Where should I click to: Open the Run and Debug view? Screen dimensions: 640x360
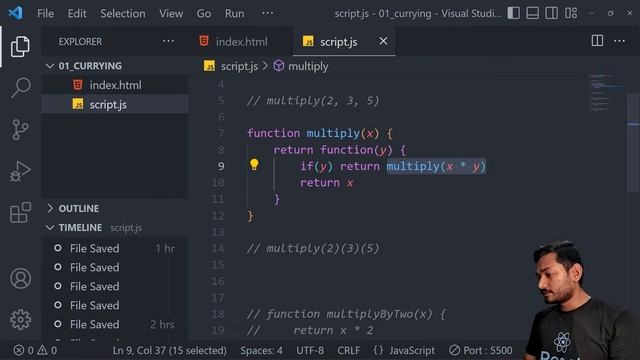coord(20,171)
